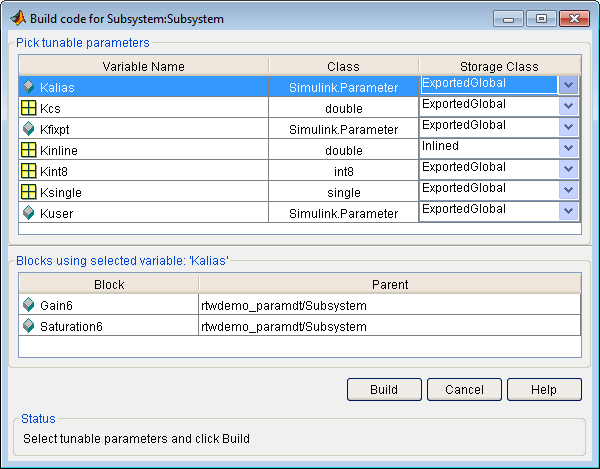The height and width of the screenshot is (469, 600).
Task: Click the Kalias parameter object icon
Action: (29, 87)
